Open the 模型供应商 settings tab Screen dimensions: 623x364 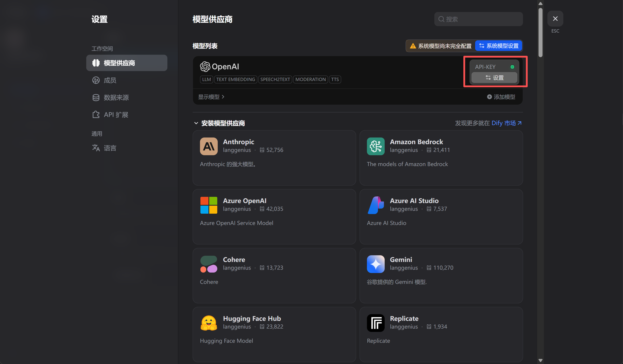127,63
